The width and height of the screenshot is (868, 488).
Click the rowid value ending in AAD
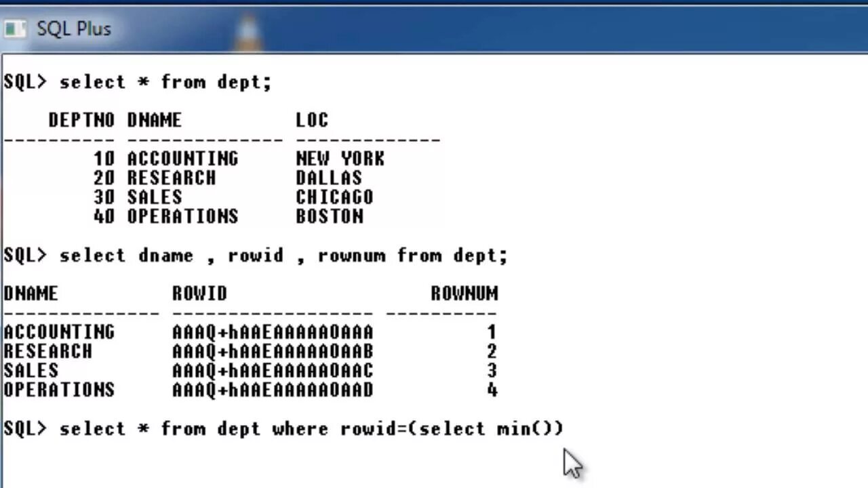click(273, 390)
